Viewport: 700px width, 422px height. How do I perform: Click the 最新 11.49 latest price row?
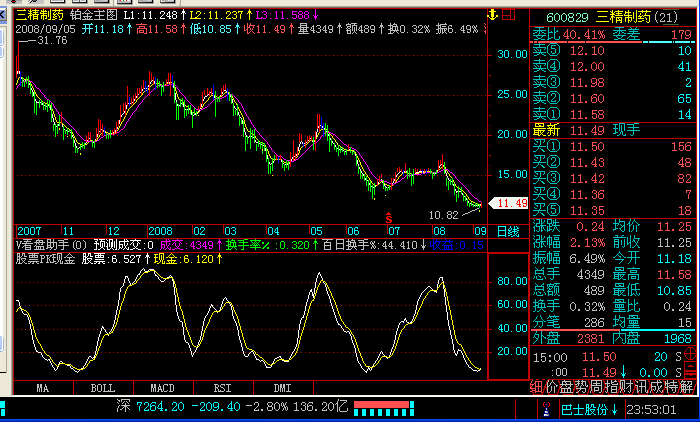click(x=612, y=130)
